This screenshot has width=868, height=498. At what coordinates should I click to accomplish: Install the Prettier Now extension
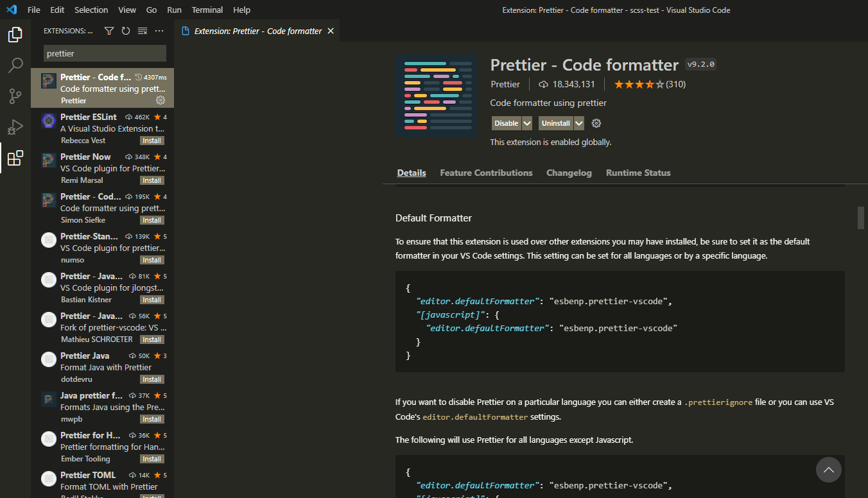click(x=152, y=180)
